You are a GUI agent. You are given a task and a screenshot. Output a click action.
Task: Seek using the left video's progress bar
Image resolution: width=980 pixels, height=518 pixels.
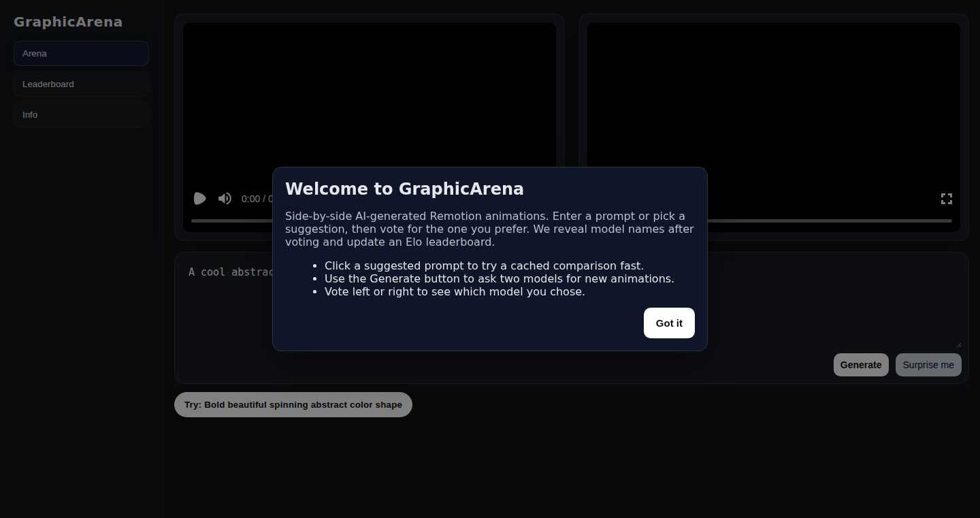(232, 221)
